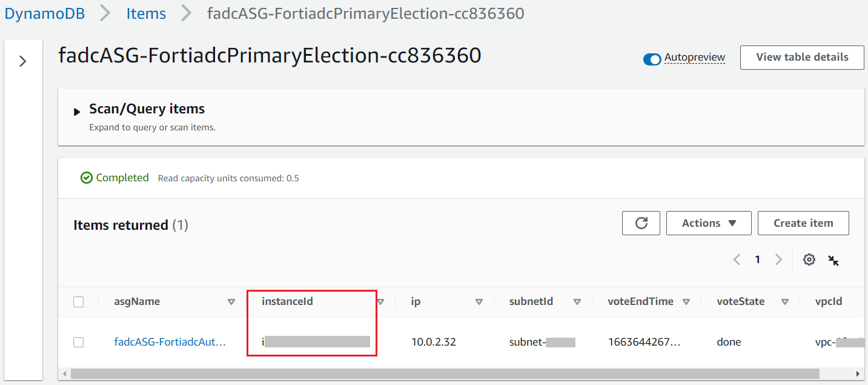The width and height of the screenshot is (868, 385).
Task: Click the View table details button
Action: click(x=802, y=57)
